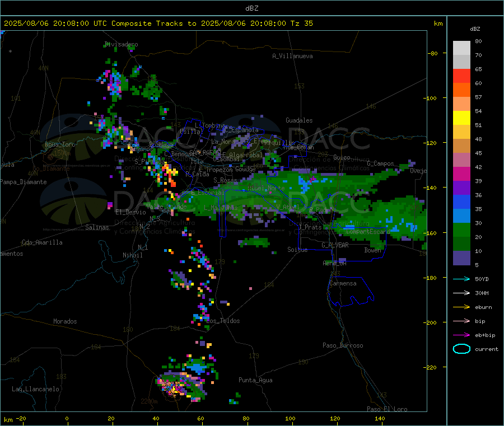The width and height of the screenshot is (504, 426).
Task: Click the 'Salinas' map label
Action: point(97,227)
